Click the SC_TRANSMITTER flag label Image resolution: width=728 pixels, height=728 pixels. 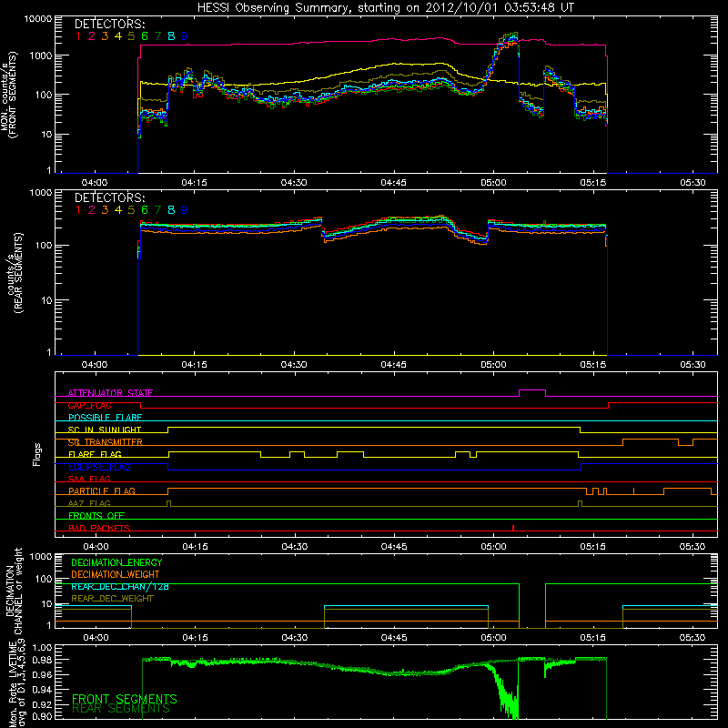(x=106, y=442)
